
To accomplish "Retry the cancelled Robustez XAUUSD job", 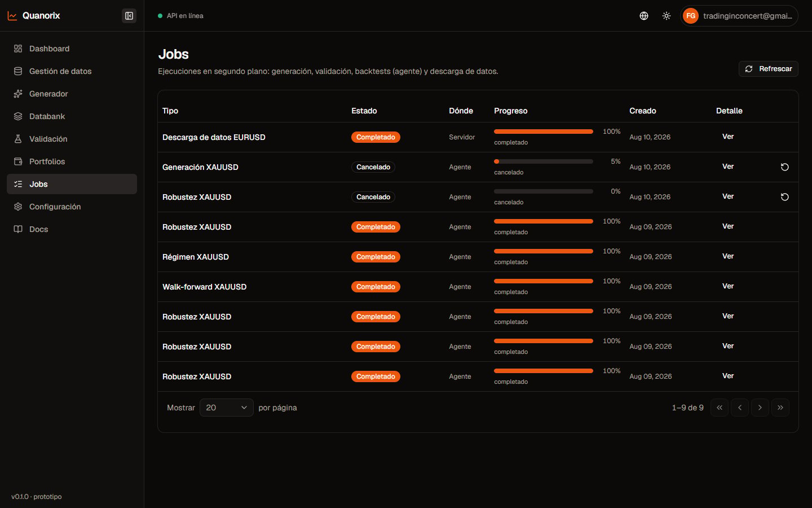I will pos(784,197).
